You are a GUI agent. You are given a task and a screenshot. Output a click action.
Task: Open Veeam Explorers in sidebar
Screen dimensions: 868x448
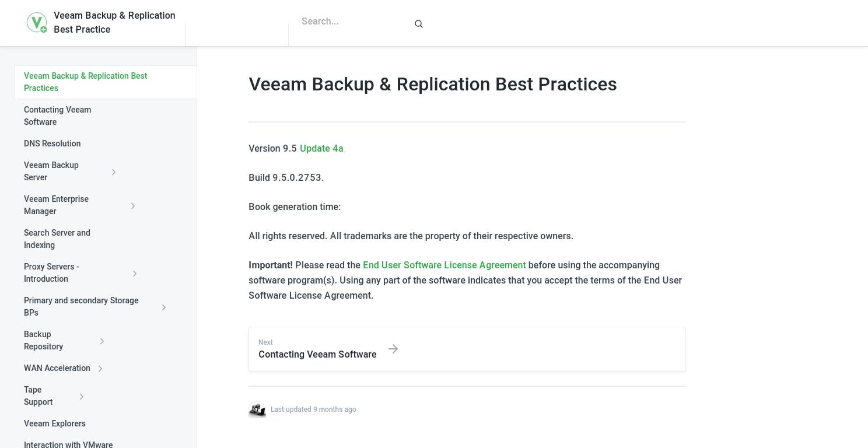click(x=55, y=423)
